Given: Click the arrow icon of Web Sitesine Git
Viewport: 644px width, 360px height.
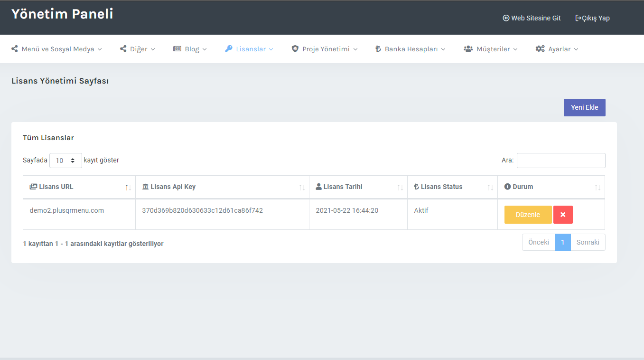Looking at the screenshot, I should (506, 18).
